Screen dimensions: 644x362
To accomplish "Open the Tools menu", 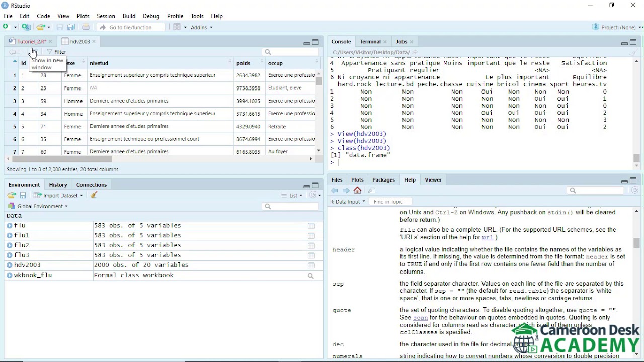I will click(x=197, y=16).
